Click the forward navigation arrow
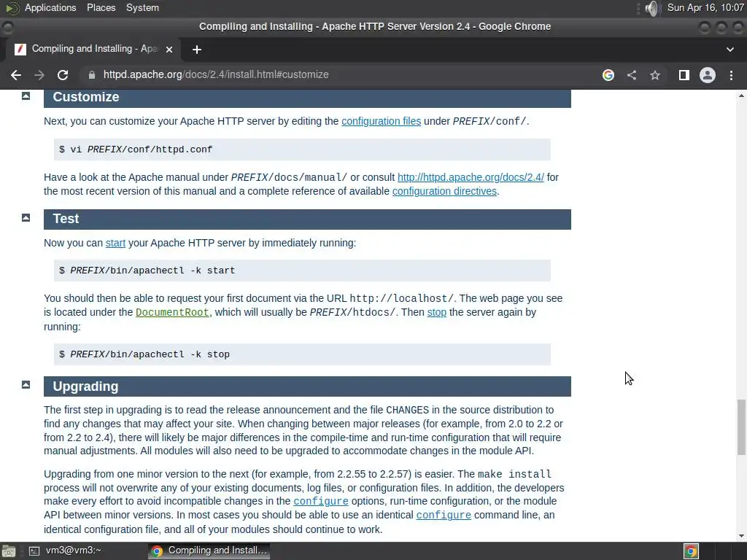This screenshot has width=747, height=560. [39, 75]
